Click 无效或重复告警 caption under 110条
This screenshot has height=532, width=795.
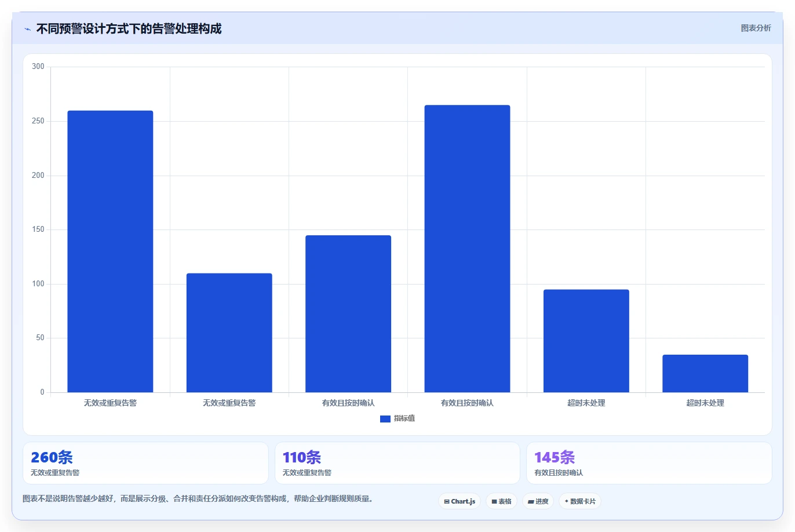[x=307, y=473]
